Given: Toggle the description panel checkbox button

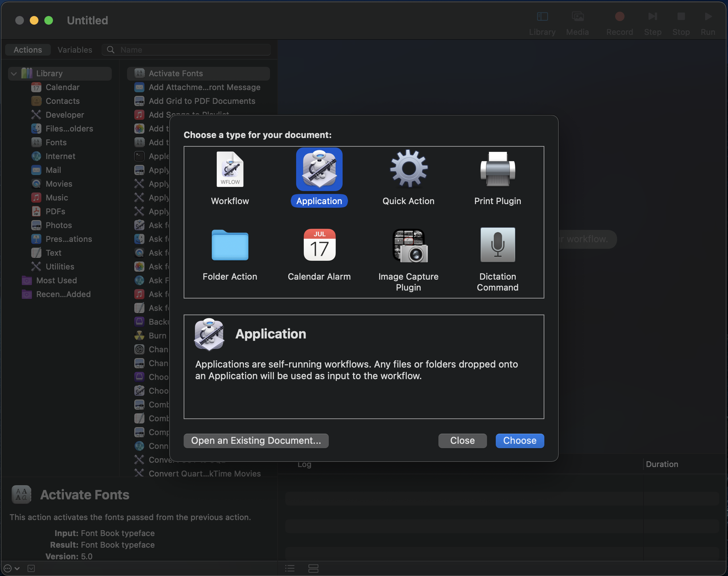Looking at the screenshot, I should (x=31, y=568).
